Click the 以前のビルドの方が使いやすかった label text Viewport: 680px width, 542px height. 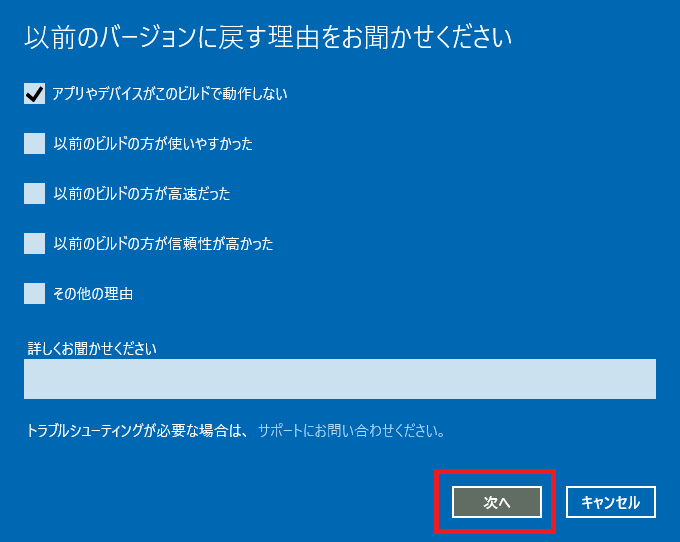click(x=153, y=144)
